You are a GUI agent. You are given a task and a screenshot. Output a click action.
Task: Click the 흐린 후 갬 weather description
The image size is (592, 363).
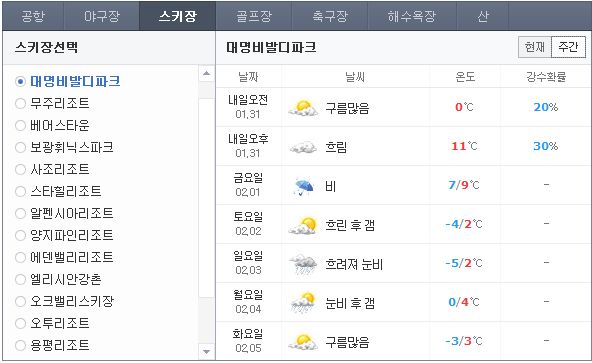pyautogui.click(x=350, y=225)
